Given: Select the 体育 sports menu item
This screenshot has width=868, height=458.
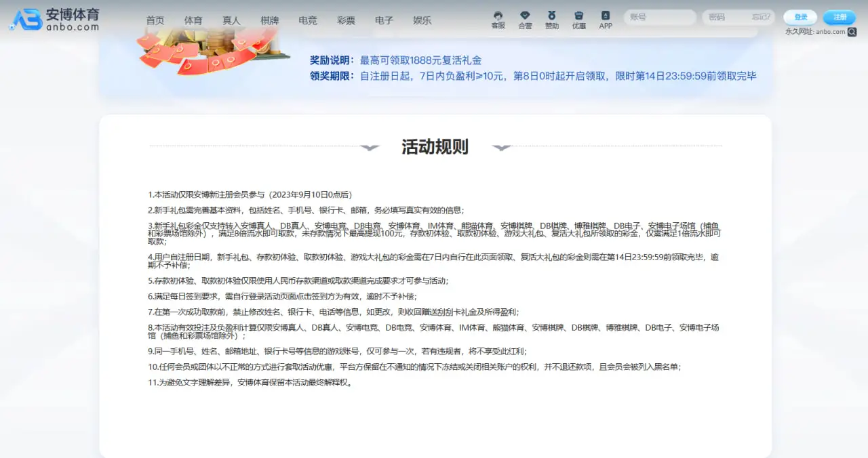Looking at the screenshot, I should (x=193, y=20).
